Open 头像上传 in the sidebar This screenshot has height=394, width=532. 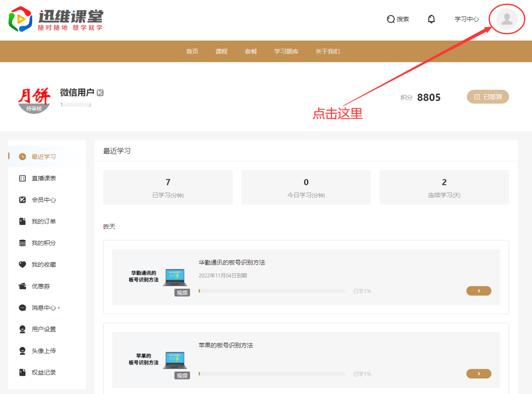[x=44, y=351]
